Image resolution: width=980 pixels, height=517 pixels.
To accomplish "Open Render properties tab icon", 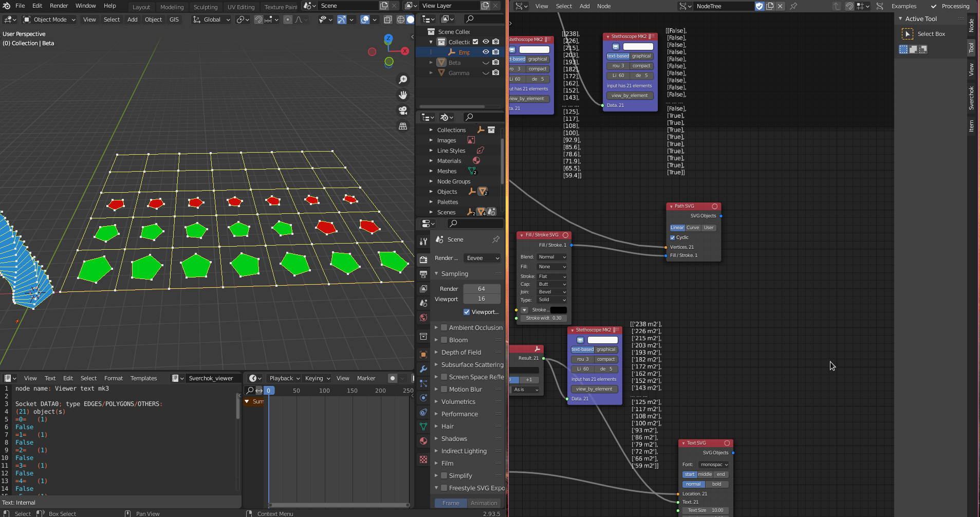I will (x=423, y=260).
